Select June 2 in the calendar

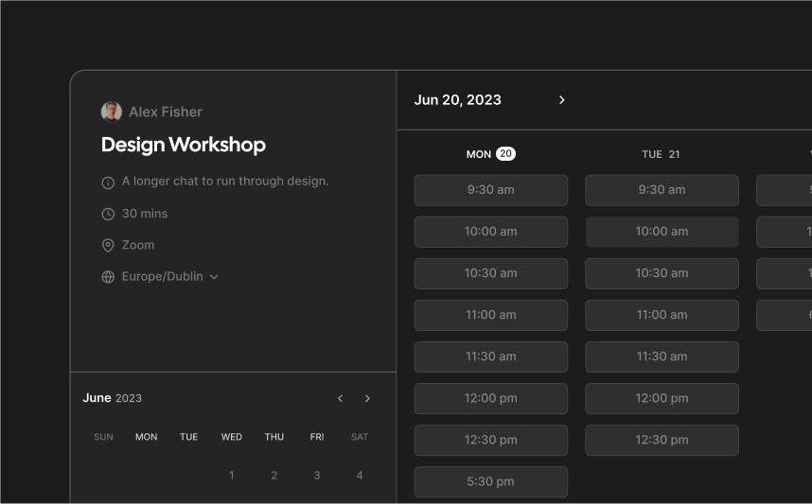274,476
